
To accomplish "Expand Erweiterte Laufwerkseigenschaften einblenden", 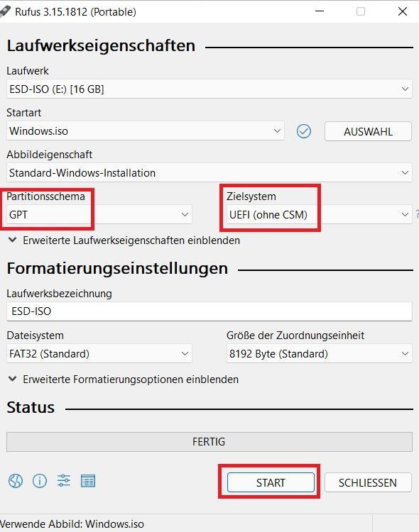I will (x=124, y=240).
